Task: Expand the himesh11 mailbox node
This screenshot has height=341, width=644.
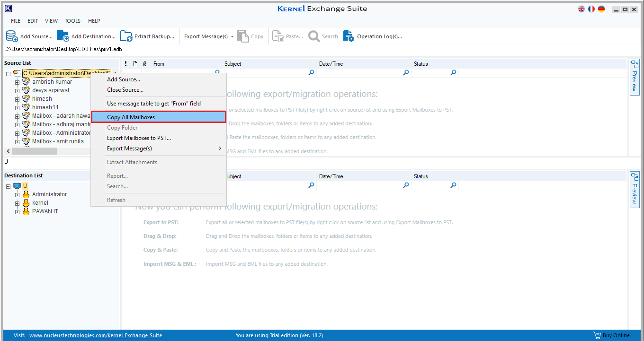Action: pos(18,107)
